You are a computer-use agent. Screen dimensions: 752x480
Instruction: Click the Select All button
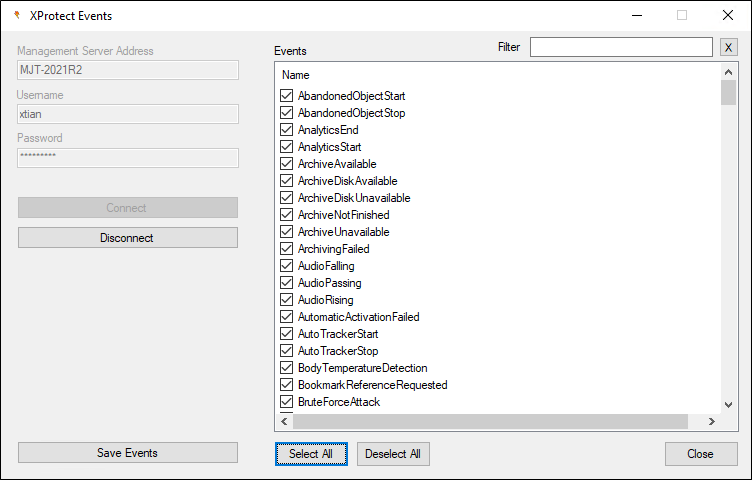click(311, 454)
